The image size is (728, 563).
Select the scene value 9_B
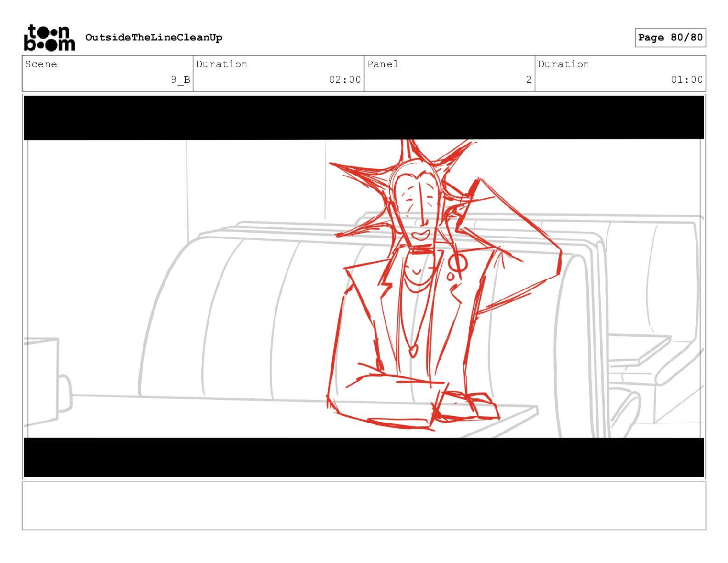(181, 80)
